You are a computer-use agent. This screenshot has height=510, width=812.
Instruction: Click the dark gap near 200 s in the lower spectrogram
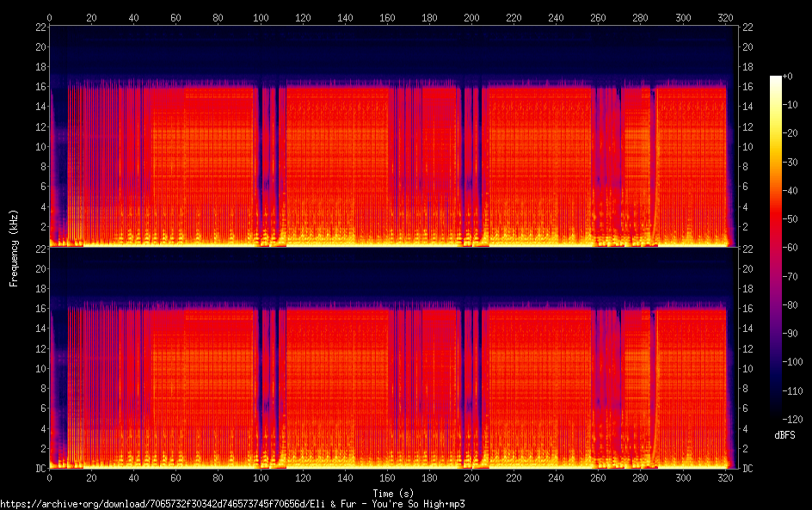point(471,378)
